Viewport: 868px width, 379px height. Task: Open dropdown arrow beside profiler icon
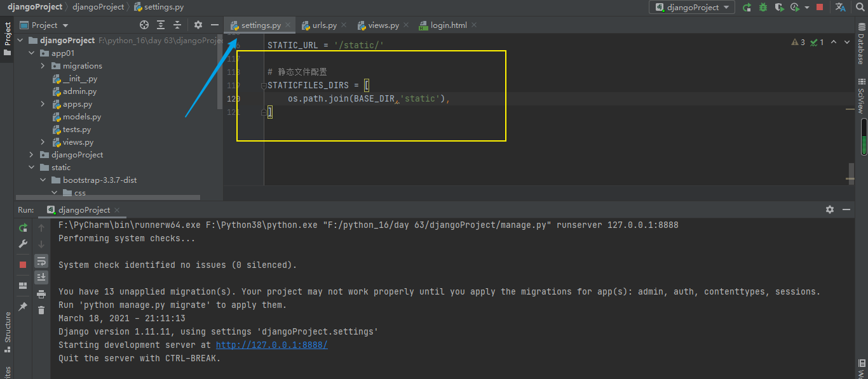(807, 7)
